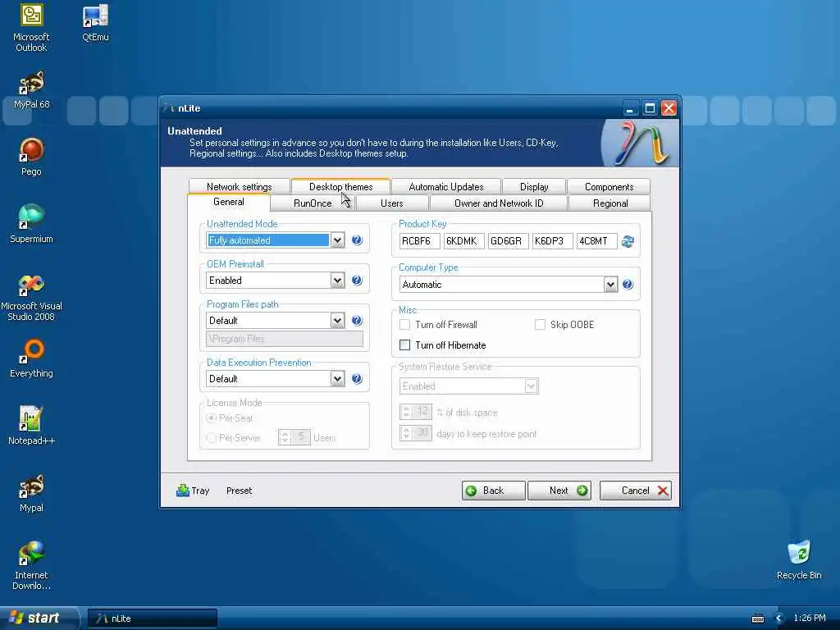Expand Program Files path dropdown

click(337, 321)
